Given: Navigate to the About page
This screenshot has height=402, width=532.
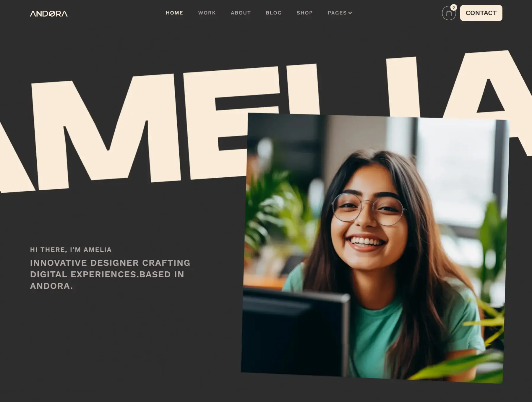Looking at the screenshot, I should [241, 13].
